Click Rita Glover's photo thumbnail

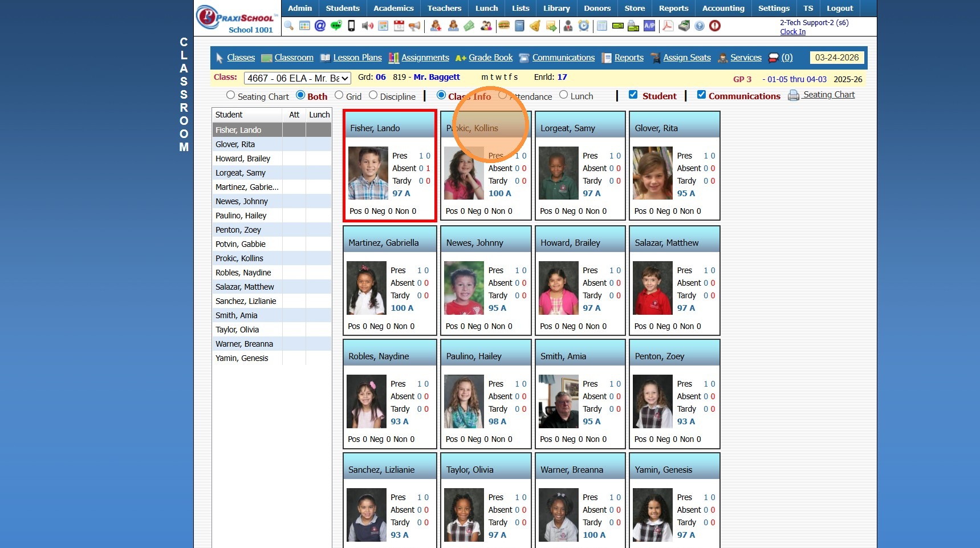click(x=653, y=173)
